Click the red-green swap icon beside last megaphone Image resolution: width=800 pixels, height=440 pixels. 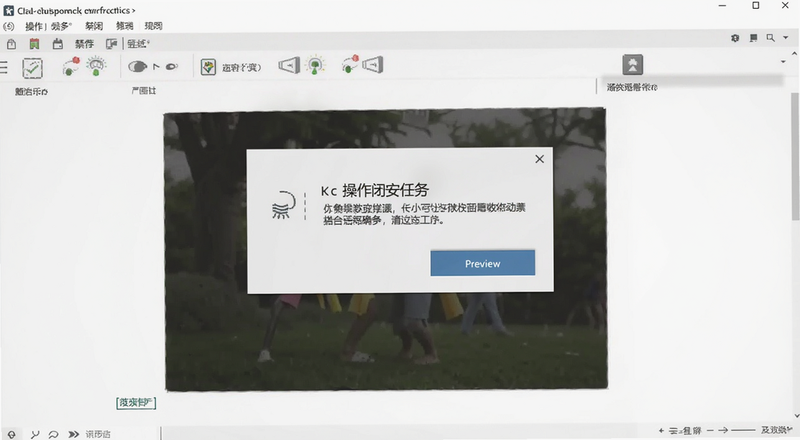click(x=350, y=65)
